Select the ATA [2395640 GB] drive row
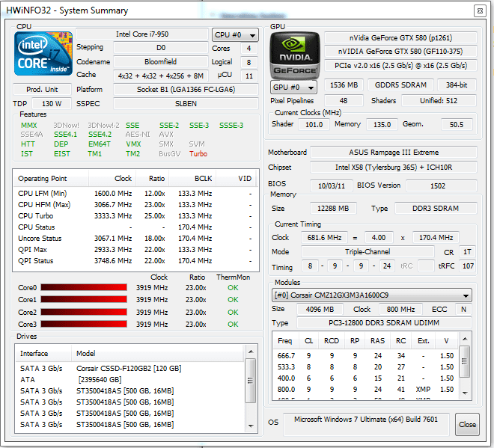 click(129, 380)
